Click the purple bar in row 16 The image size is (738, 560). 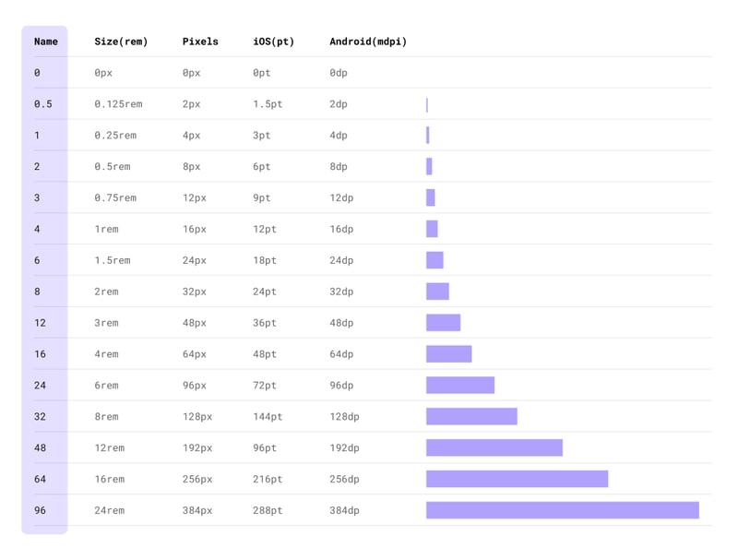tap(448, 353)
